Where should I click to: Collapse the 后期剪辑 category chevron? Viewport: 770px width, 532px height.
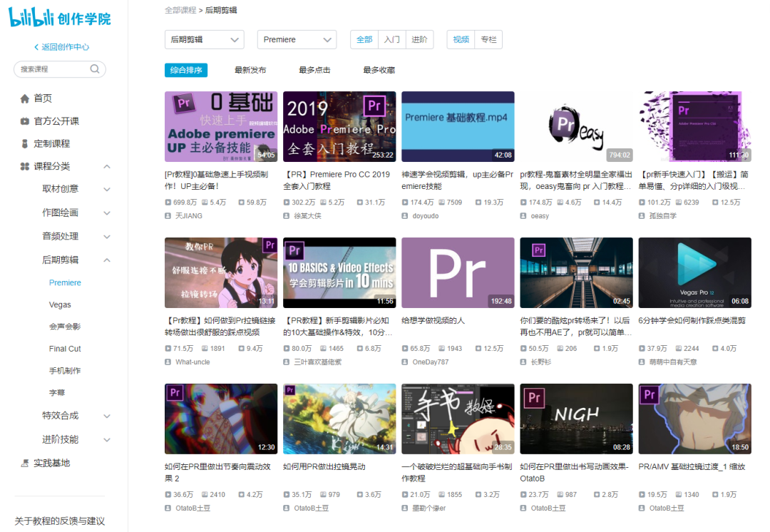pos(106,260)
